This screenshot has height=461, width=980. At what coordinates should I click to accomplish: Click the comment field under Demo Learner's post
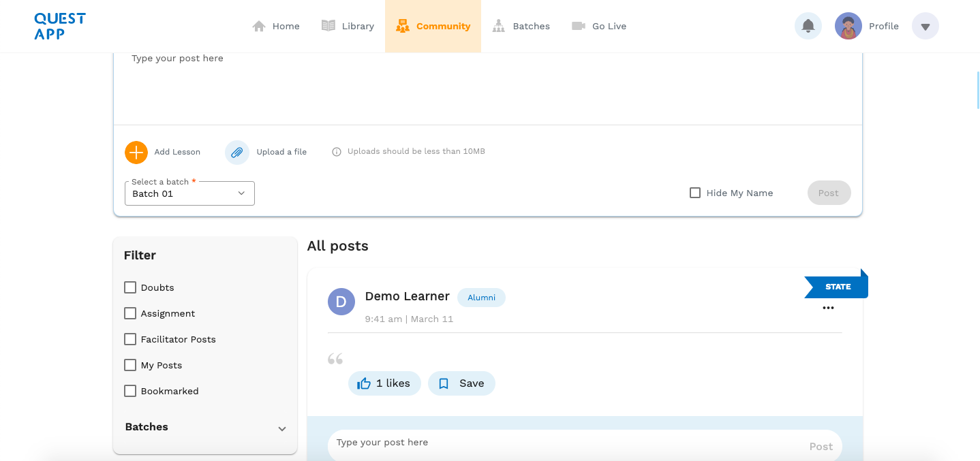566,443
